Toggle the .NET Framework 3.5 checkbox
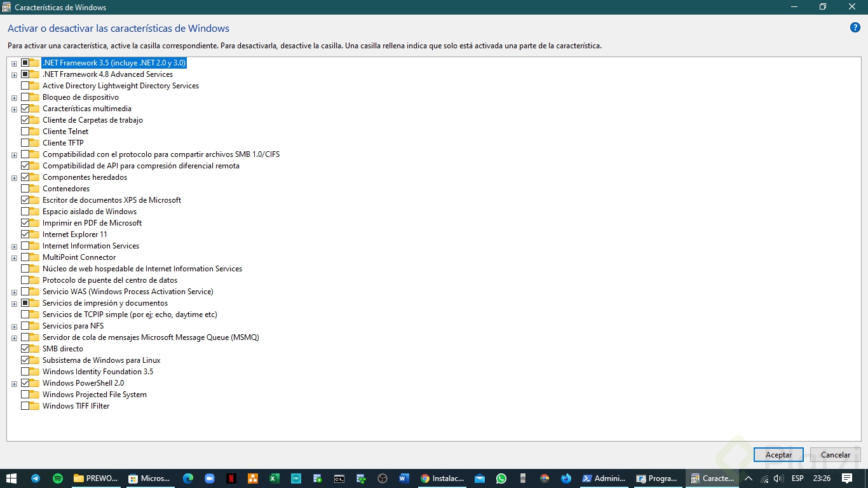Image resolution: width=868 pixels, height=488 pixels. pos(25,63)
